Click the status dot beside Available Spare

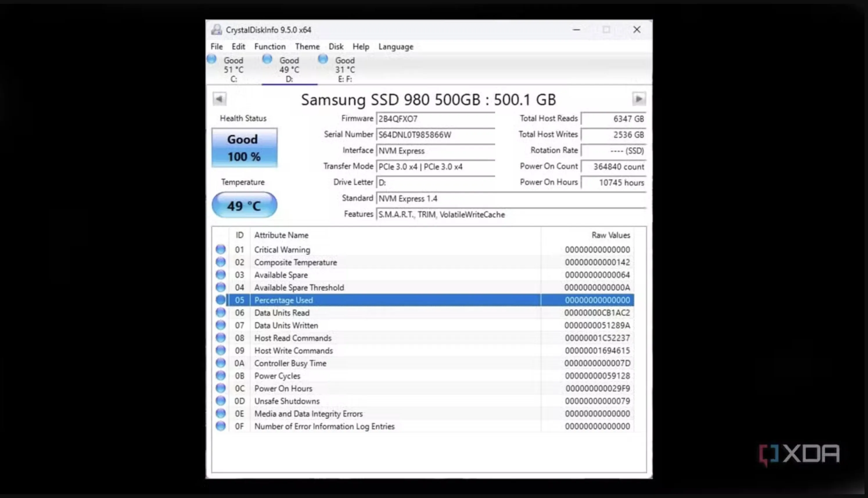[x=220, y=275]
